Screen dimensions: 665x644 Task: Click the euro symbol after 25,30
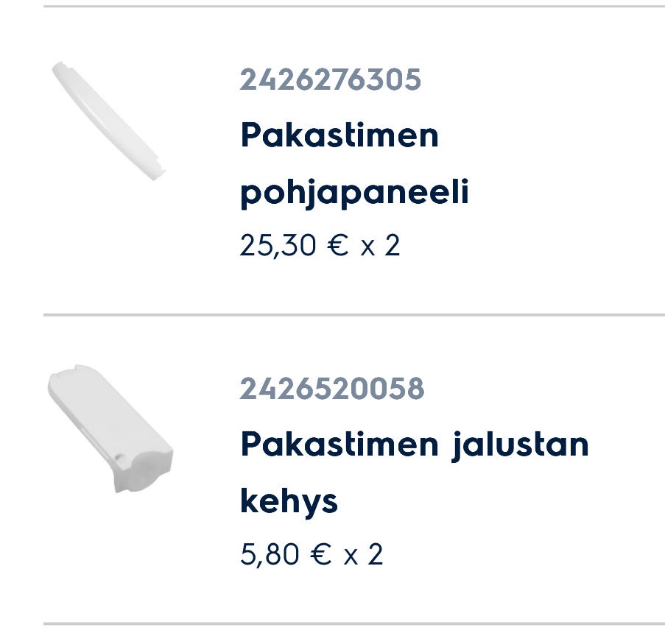(337, 245)
